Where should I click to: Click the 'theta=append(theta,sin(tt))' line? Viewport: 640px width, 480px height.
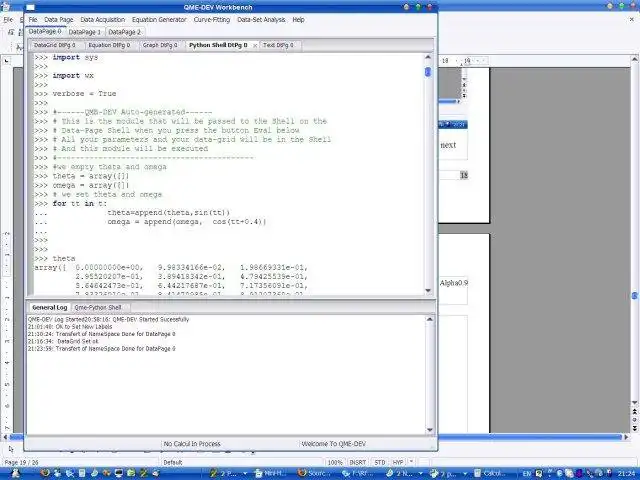(169, 213)
